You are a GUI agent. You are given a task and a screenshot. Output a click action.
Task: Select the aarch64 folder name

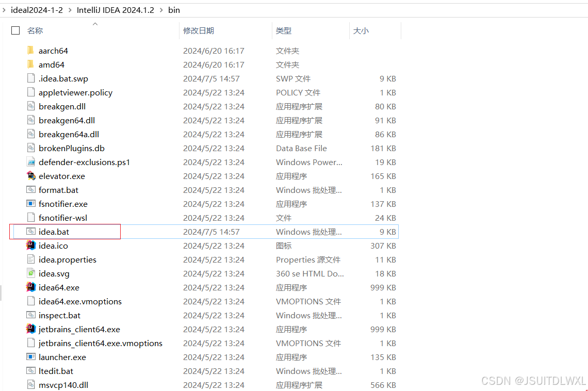click(x=53, y=51)
